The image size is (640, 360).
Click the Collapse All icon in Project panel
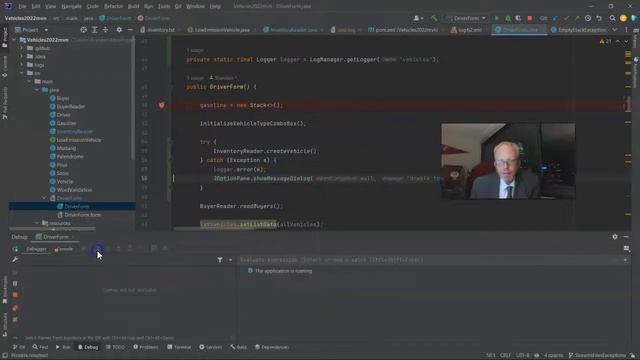click(x=105, y=30)
